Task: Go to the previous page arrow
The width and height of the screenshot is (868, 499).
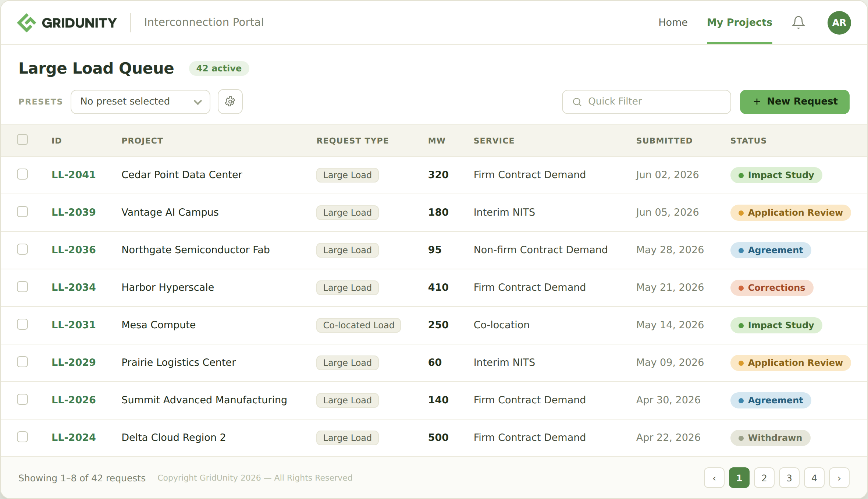Action: click(x=714, y=478)
